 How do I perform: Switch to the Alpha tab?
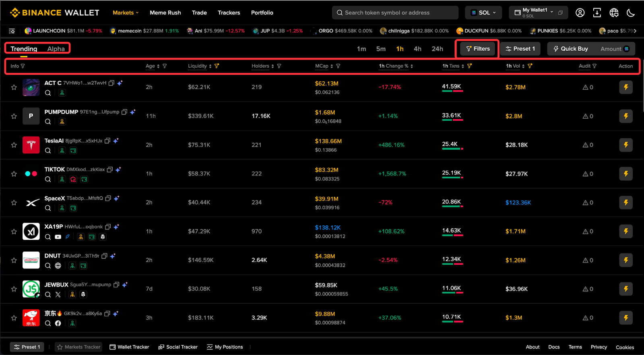(56, 49)
